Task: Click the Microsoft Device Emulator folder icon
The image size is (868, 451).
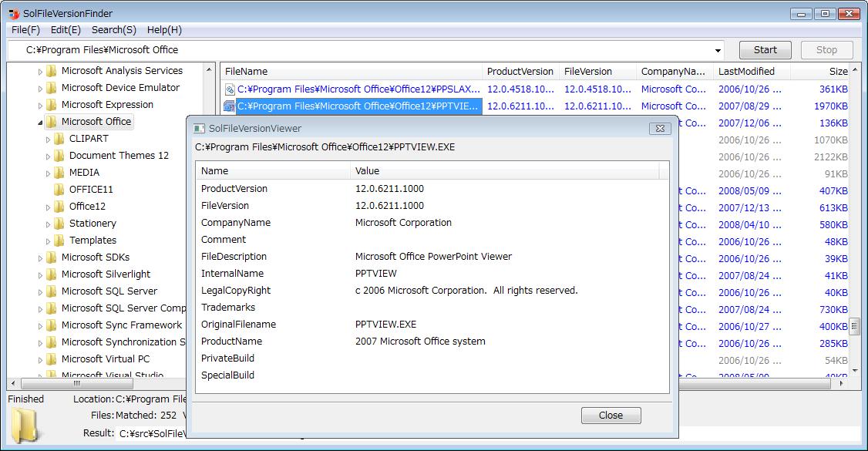Action: [52, 88]
